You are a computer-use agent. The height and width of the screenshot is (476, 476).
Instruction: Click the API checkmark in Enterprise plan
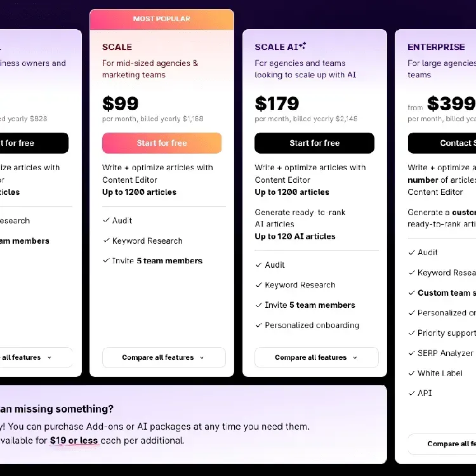click(x=411, y=393)
